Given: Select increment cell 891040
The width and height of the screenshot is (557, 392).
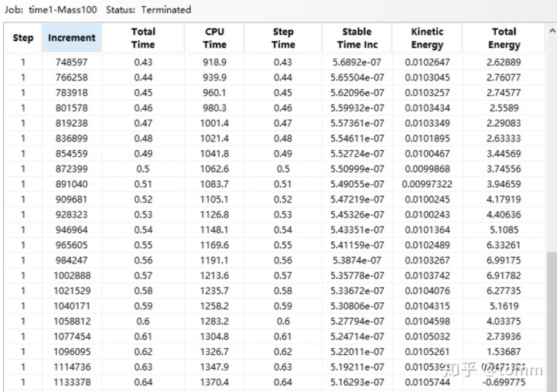Looking at the screenshot, I should pyautogui.click(x=71, y=184).
